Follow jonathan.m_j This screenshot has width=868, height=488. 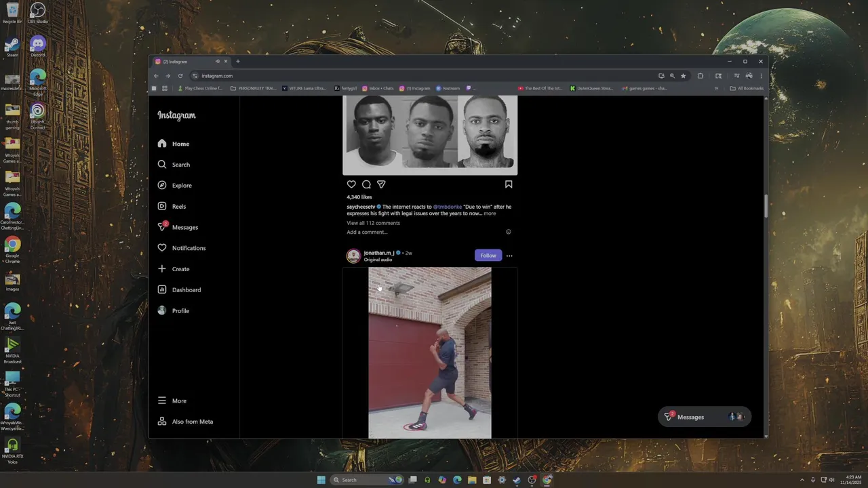(x=488, y=256)
